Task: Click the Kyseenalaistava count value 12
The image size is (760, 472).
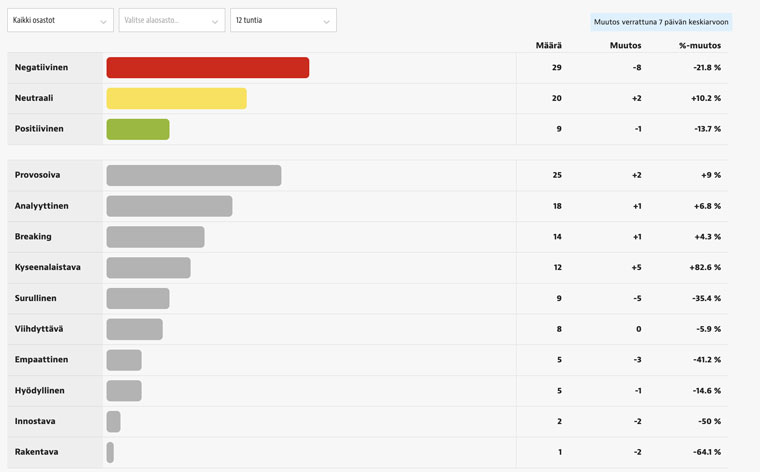Action: click(557, 267)
